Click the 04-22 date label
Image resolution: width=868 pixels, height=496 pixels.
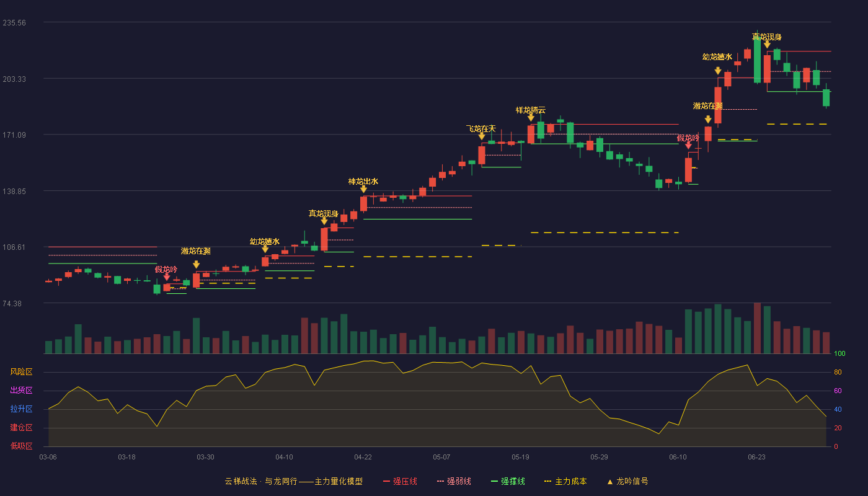coord(363,457)
